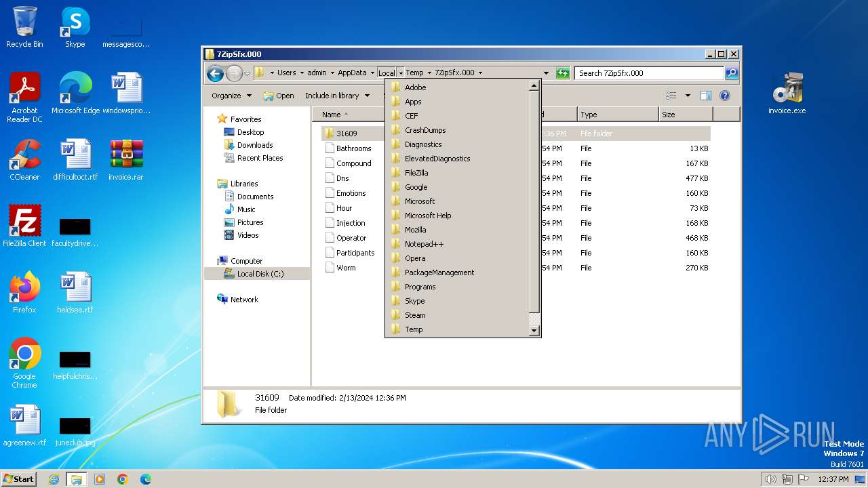This screenshot has height=488, width=868.
Task: Select the Microsoft Edge desktop icon
Action: 75,94
